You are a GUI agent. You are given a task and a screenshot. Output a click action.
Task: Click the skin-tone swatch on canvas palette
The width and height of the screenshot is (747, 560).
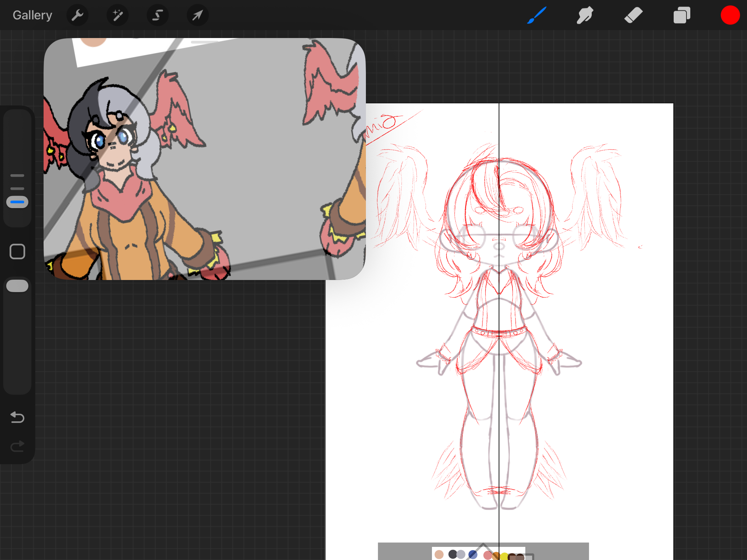(439, 554)
